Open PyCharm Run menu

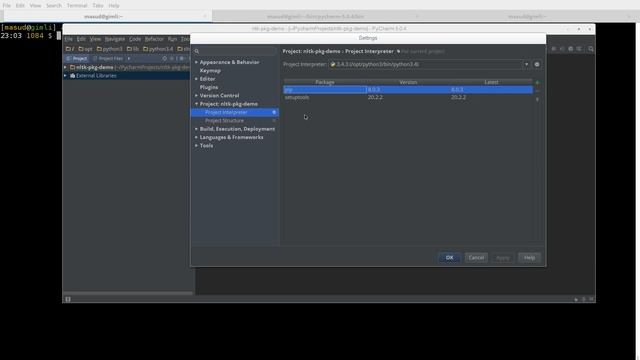pyautogui.click(x=172, y=39)
